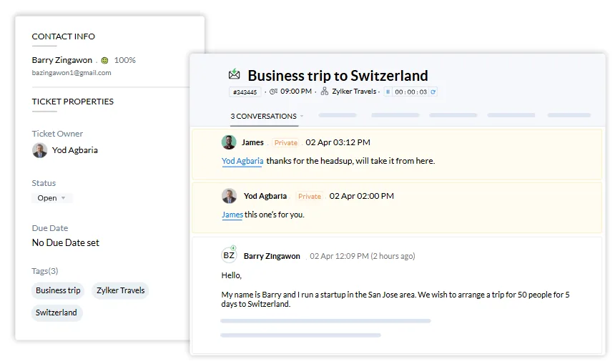Click sender name Yod Agbaria in thread
The width and height of the screenshot is (615, 364).
265,196
